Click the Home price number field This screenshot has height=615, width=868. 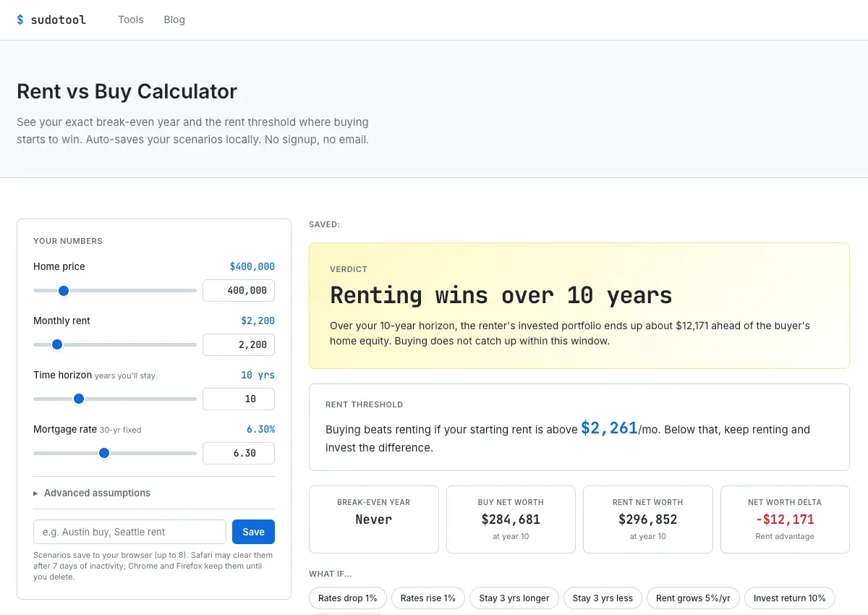click(x=239, y=290)
